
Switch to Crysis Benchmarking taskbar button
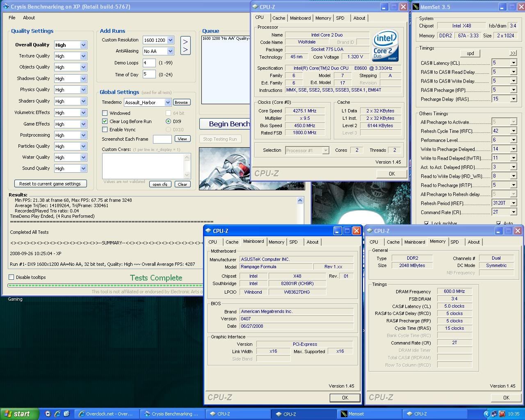pyautogui.click(x=173, y=414)
